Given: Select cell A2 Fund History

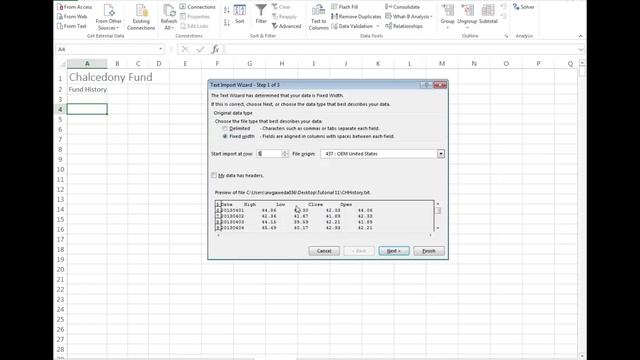Looking at the screenshot, I should 87,89.
